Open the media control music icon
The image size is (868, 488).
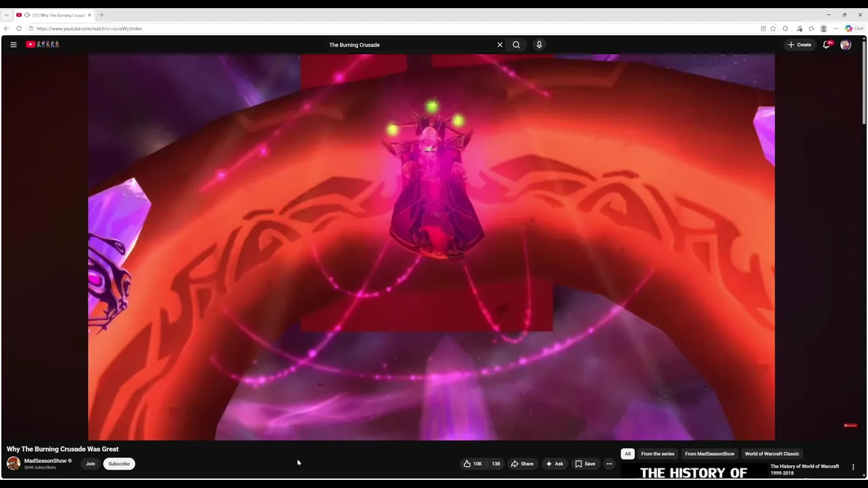pos(800,28)
